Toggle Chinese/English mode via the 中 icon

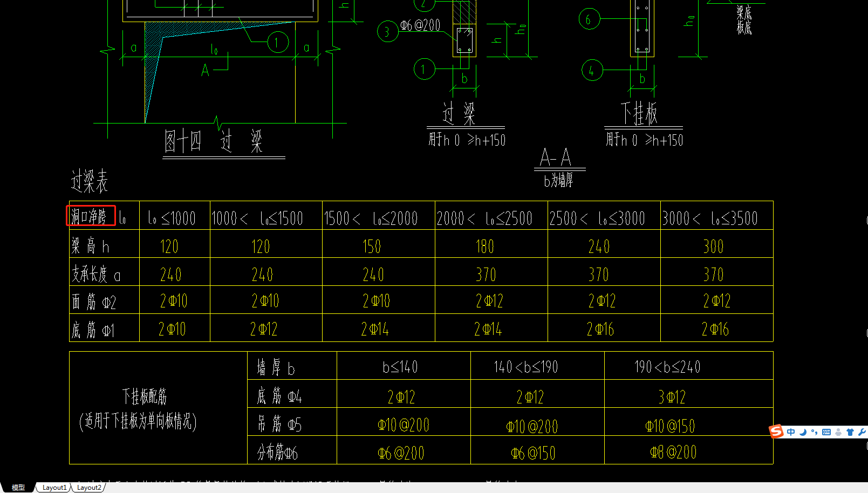point(791,432)
